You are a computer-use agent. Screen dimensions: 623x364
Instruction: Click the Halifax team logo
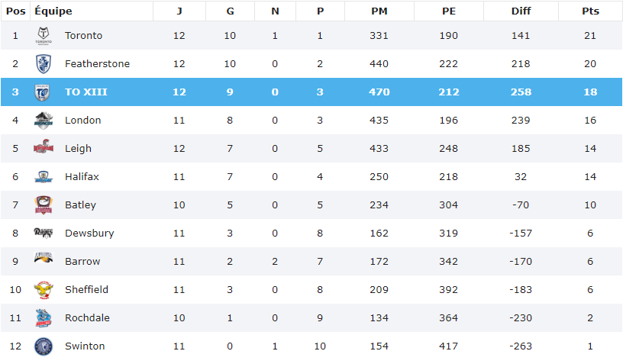tap(44, 177)
